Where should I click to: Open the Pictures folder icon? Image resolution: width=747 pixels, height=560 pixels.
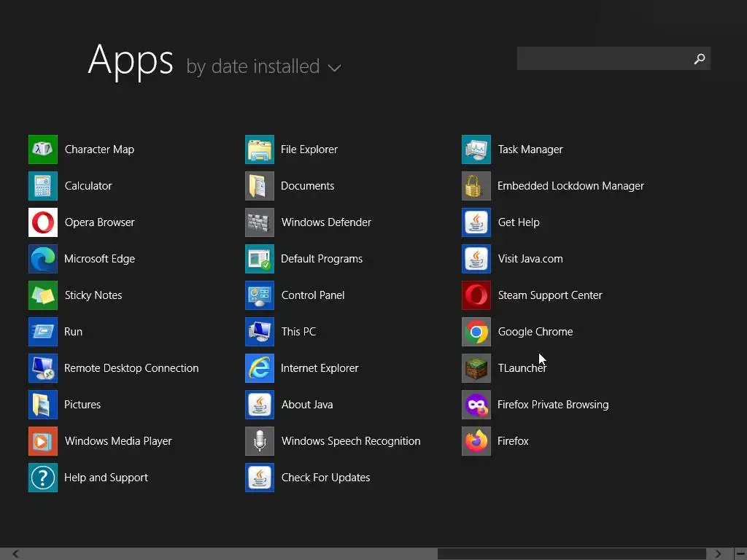(43, 405)
